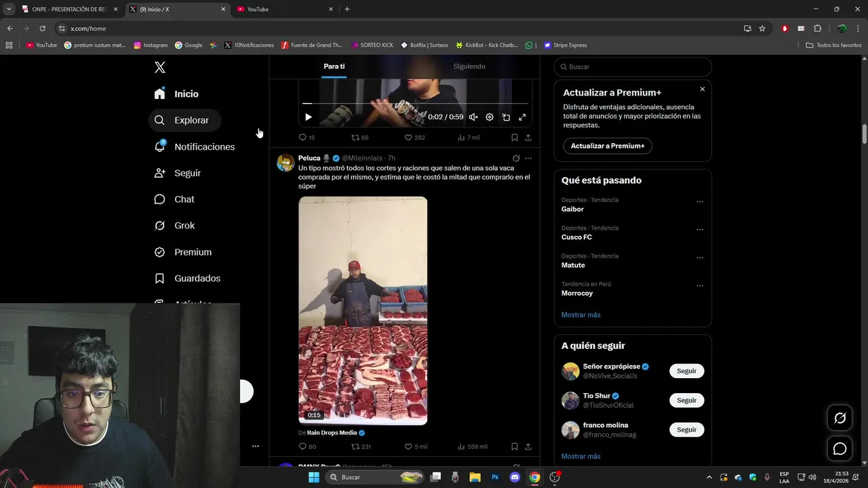Image resolution: width=868 pixels, height=488 pixels.
Task: Open Inicio in the X sidebar
Action: (x=177, y=94)
